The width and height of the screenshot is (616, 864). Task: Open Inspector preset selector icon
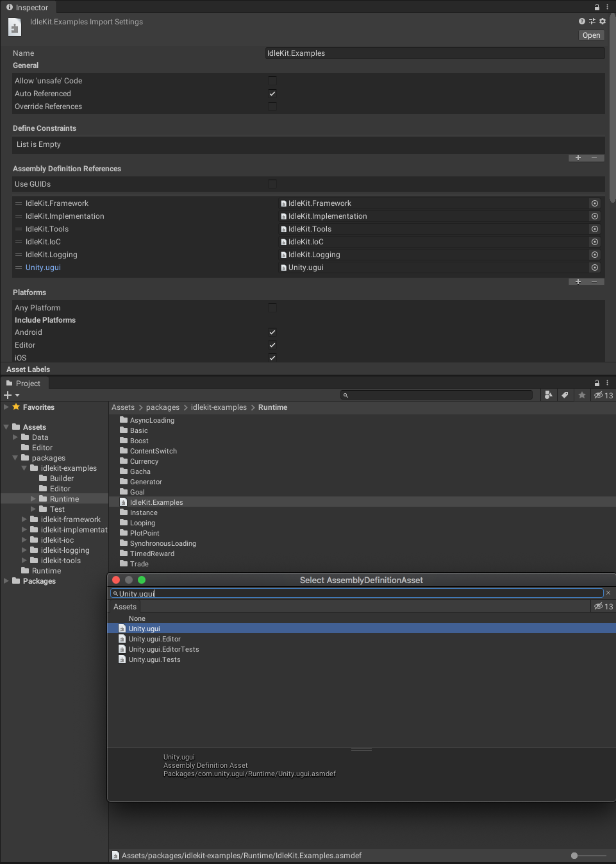592,21
